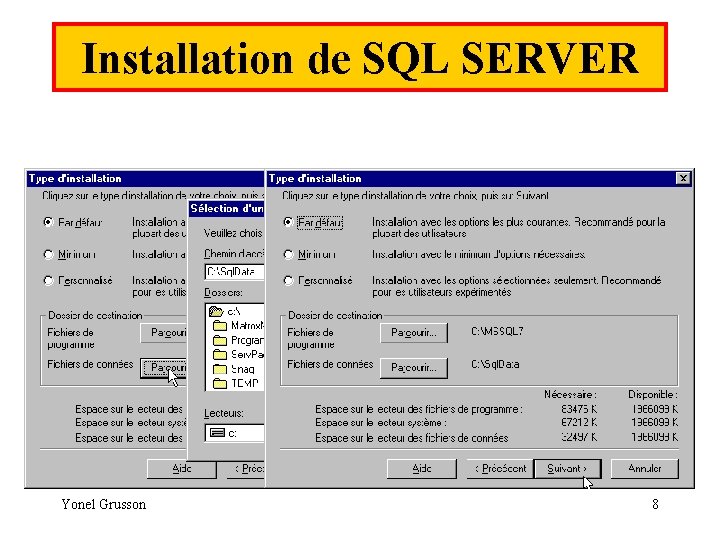This screenshot has height=540, width=720.
Task: Click Parcourir for program files, left window
Action: pos(164,333)
